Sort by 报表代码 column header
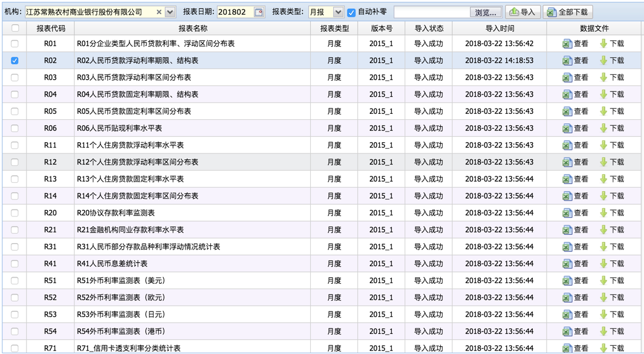Image resolution: width=644 pixels, height=354 pixels. point(50,28)
